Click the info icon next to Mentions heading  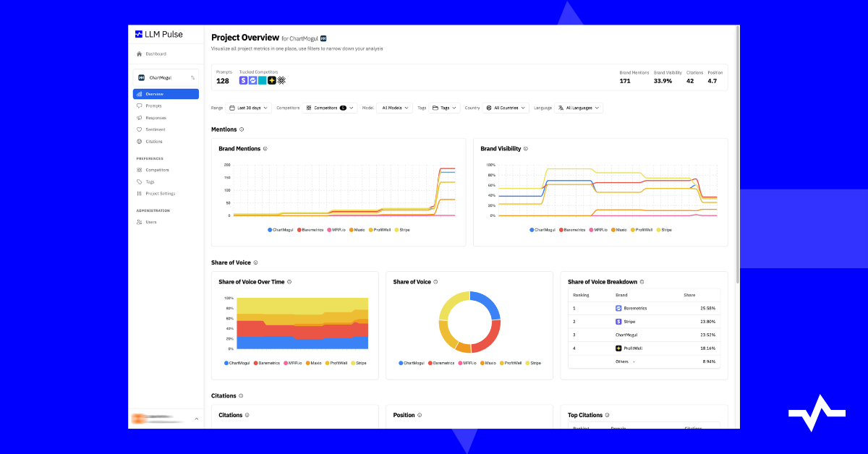point(242,129)
